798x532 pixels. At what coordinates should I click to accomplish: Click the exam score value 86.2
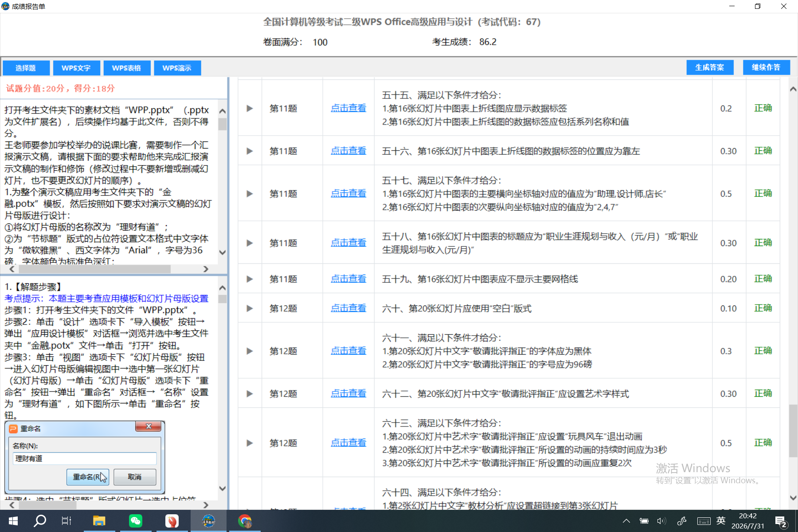[488, 42]
